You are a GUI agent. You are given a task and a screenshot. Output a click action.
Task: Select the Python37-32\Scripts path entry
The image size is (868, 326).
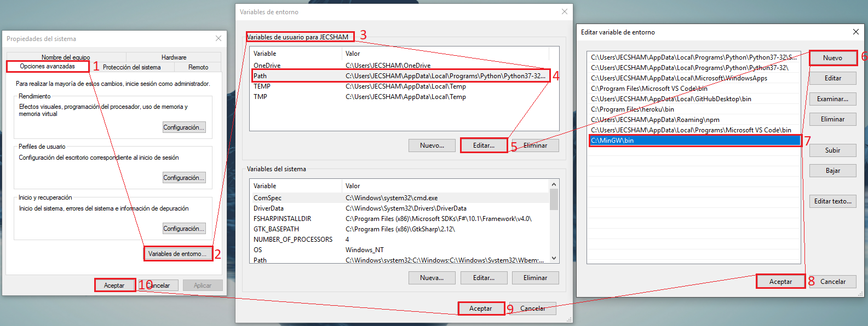point(694,57)
